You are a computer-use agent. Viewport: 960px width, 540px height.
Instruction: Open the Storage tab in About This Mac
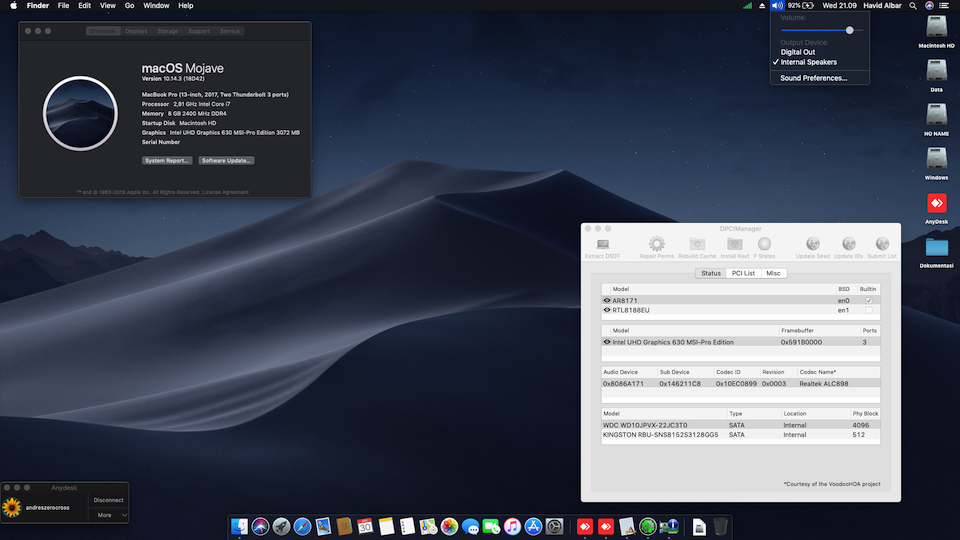[x=168, y=31]
